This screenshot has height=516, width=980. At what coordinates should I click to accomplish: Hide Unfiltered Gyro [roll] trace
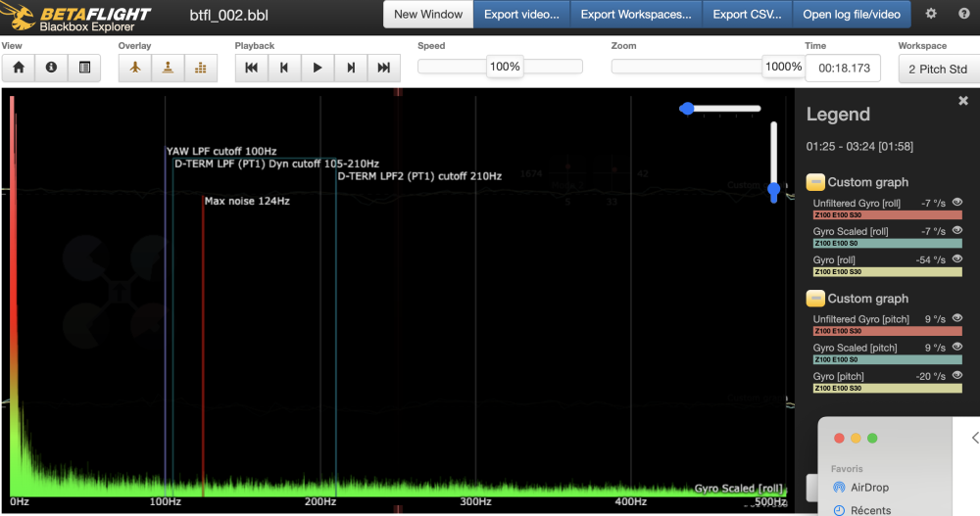pyautogui.click(x=957, y=202)
